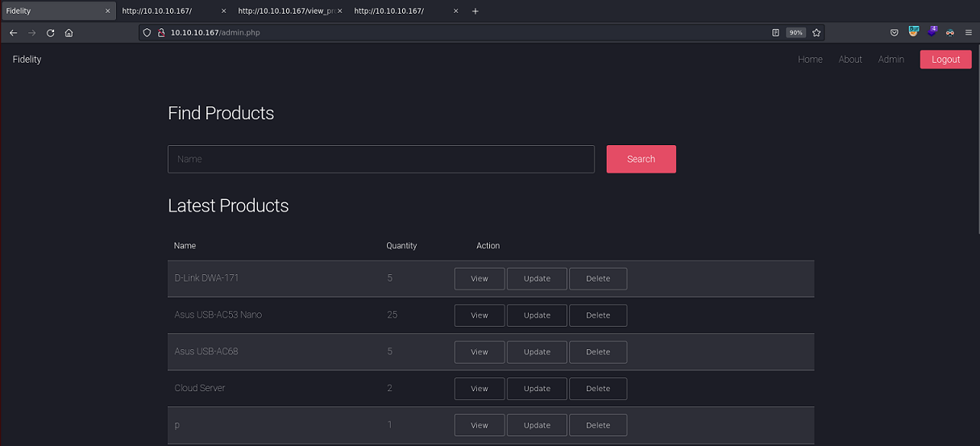Click the browser back arrow
Viewport: 980px width, 446px height.
[x=13, y=33]
